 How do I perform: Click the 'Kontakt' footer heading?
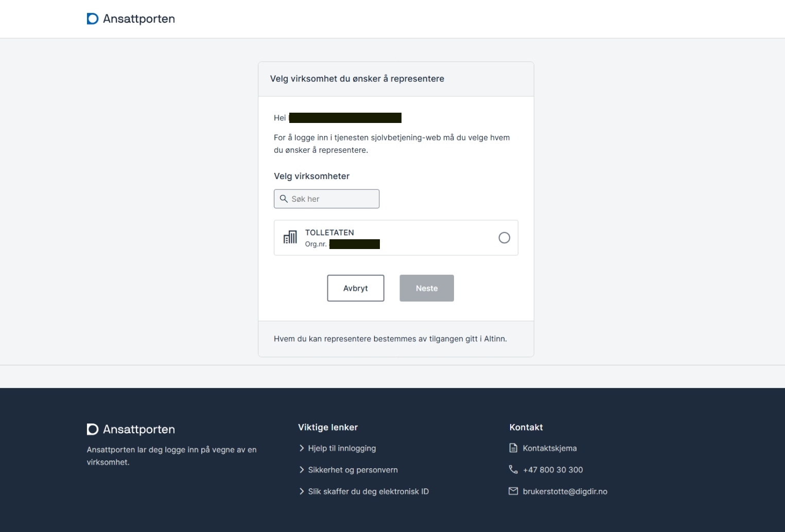click(526, 427)
